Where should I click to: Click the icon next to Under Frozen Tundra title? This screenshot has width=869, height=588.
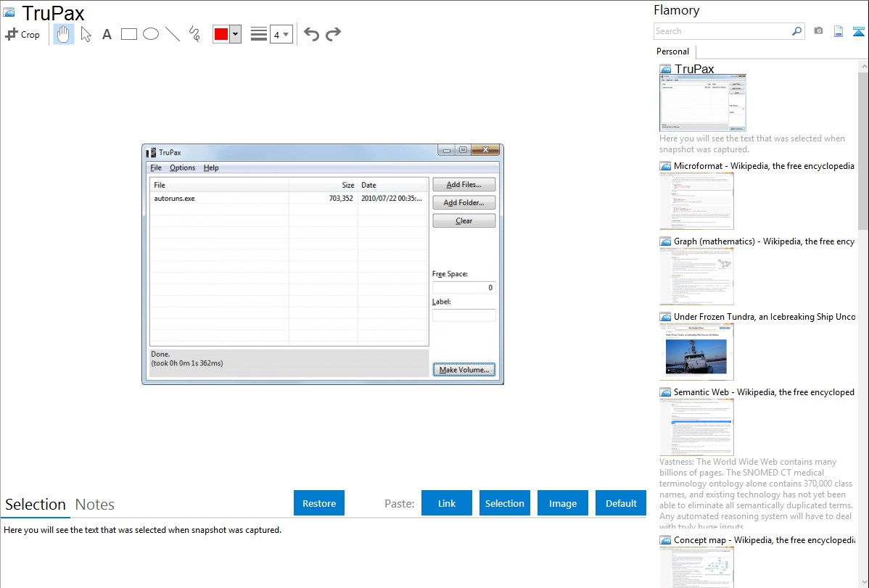coord(666,317)
